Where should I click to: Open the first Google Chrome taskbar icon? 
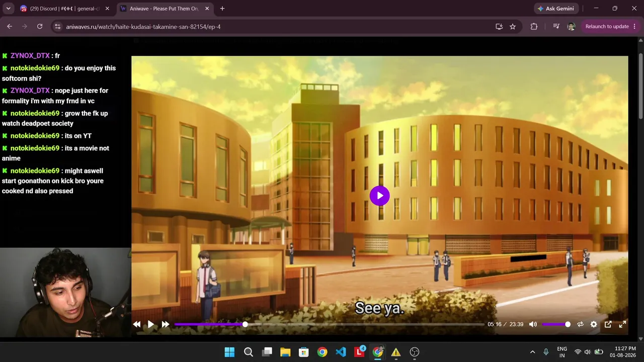(323, 352)
